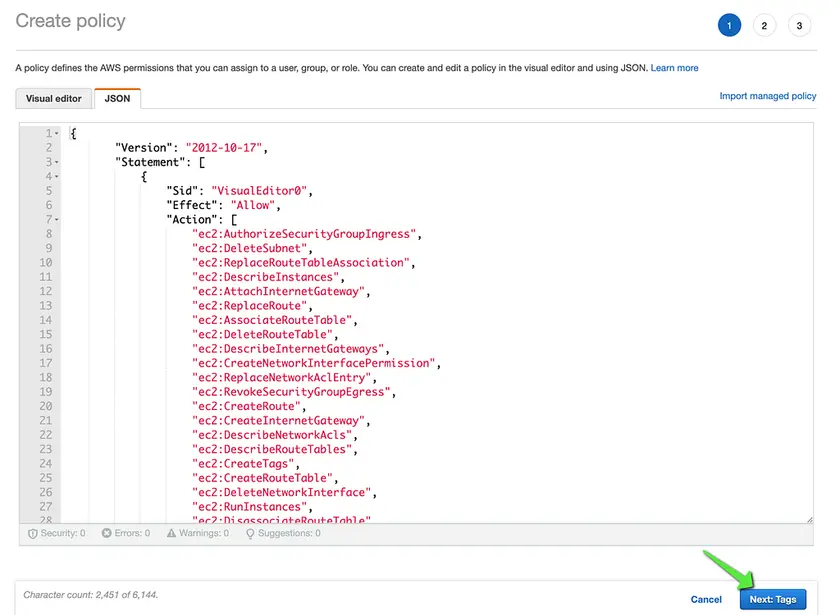
Task: Click the Security shield status icon
Action: tap(33, 534)
